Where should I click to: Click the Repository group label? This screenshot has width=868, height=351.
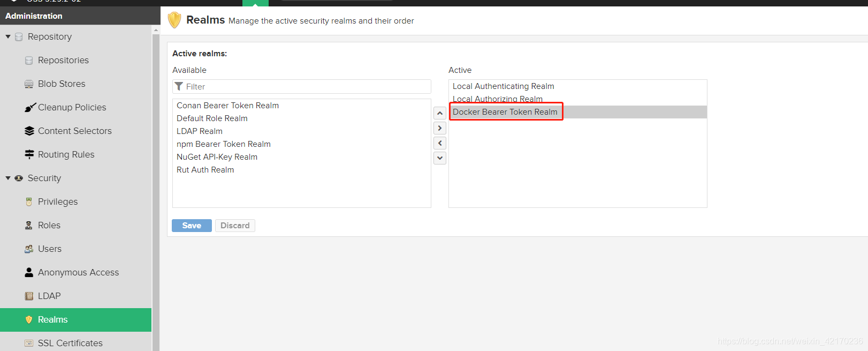pyautogui.click(x=50, y=36)
